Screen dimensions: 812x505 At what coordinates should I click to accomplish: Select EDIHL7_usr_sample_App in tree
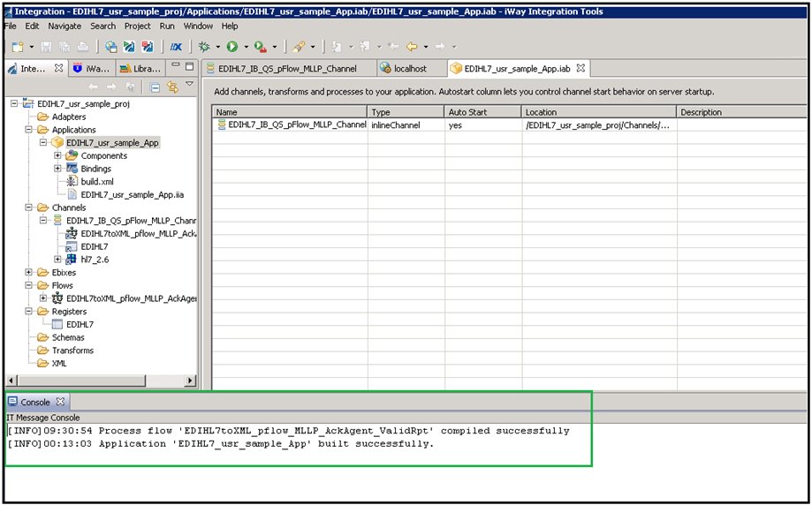pyautogui.click(x=112, y=143)
